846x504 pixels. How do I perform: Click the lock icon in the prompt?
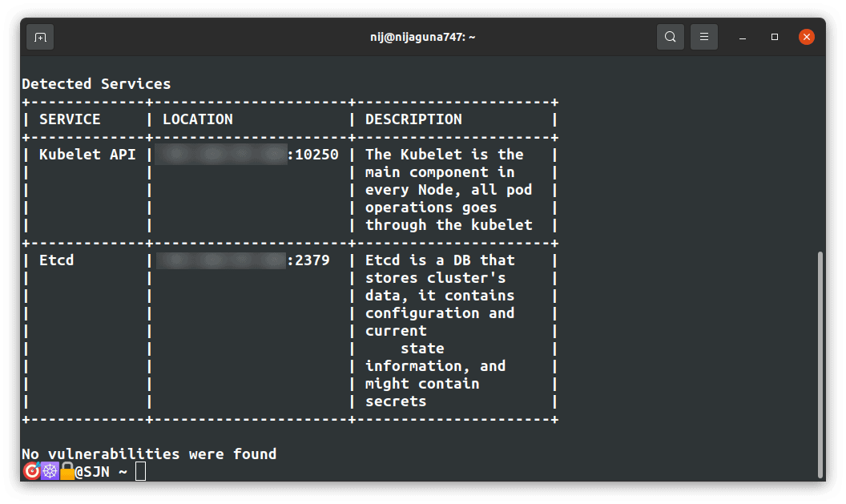(x=67, y=472)
